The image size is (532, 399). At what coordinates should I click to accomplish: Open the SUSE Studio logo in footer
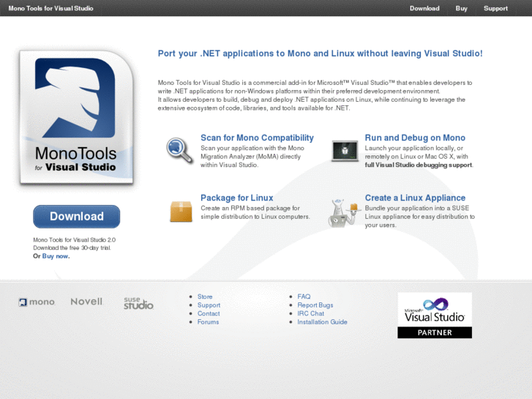point(138,303)
